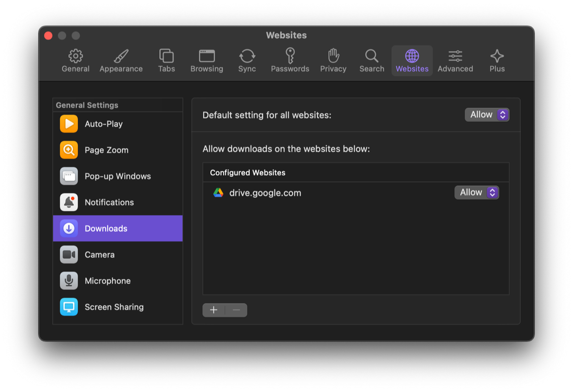Open Pop-up Windows settings
573x392 pixels.
[x=118, y=176]
